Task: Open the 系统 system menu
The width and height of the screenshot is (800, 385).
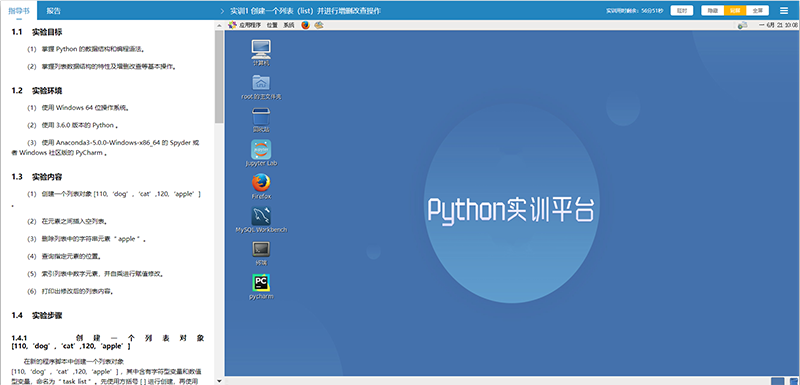Action: [x=289, y=24]
